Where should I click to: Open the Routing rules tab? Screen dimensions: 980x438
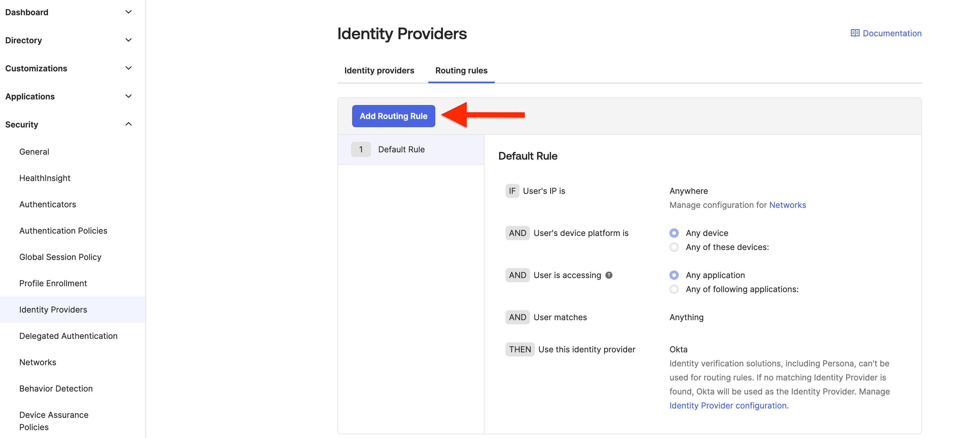point(461,70)
